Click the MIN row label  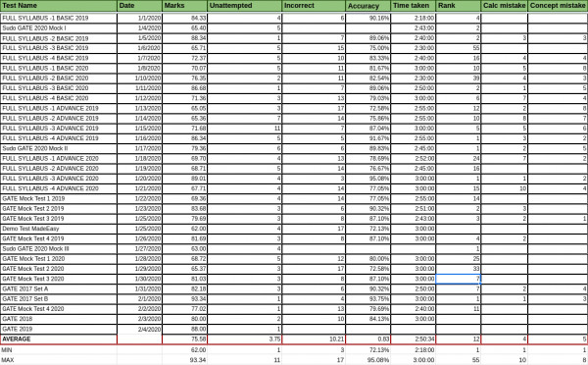[59, 350]
